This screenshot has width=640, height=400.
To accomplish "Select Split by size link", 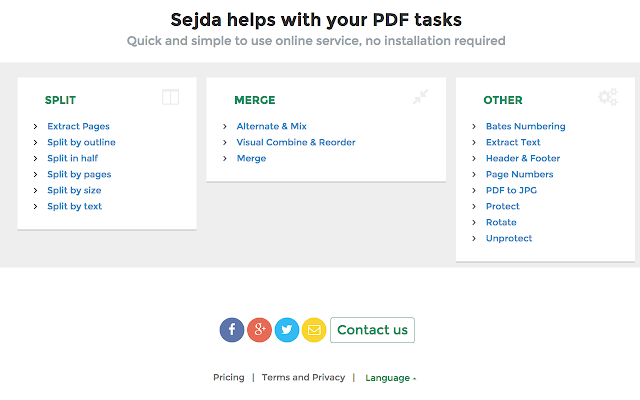I will coord(74,190).
